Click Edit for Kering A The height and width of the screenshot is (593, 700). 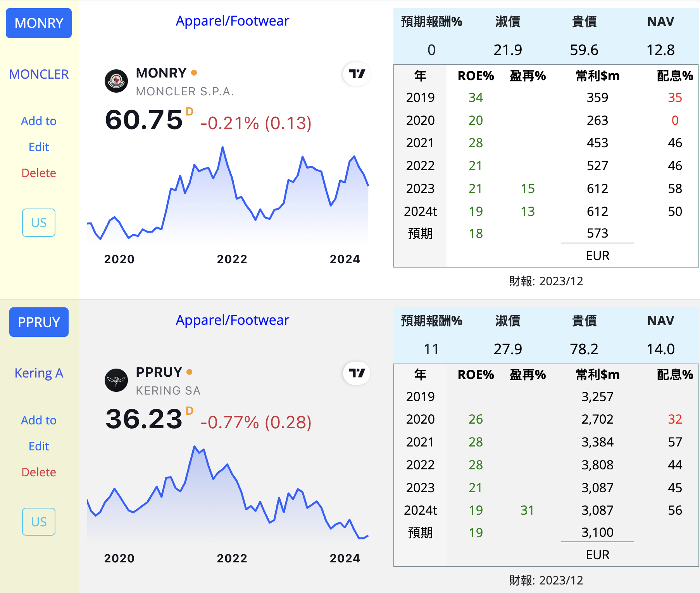(39, 446)
